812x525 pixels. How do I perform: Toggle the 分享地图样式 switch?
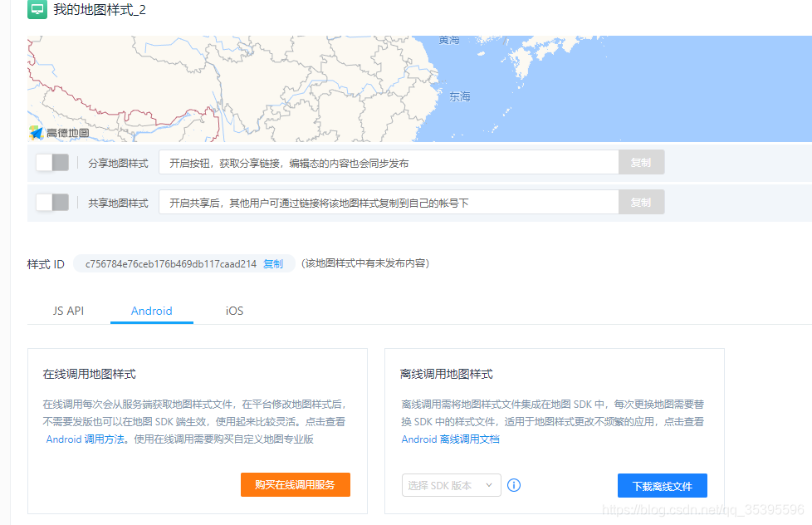coord(52,163)
